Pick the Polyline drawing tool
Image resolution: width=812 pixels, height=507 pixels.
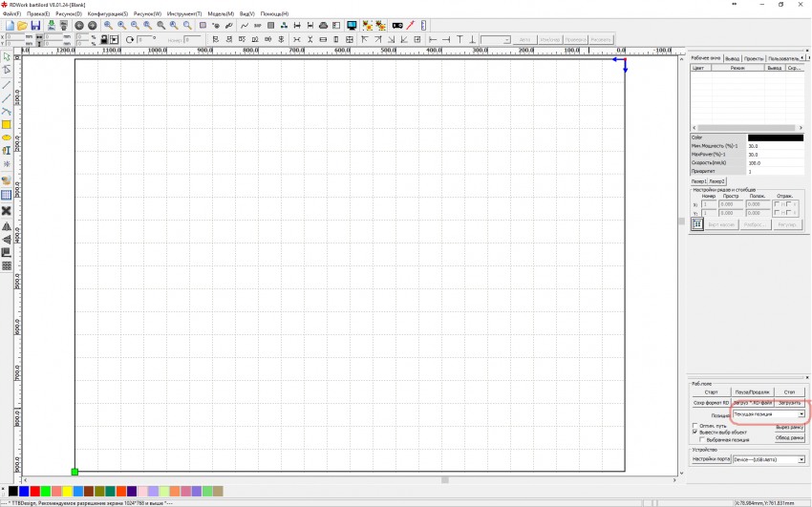pos(7,98)
